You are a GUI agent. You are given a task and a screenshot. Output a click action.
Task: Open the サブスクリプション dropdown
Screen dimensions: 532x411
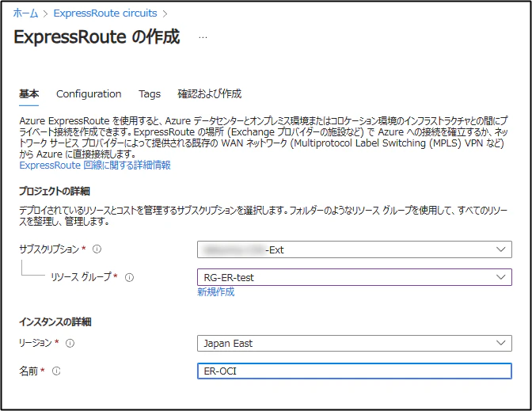pos(354,249)
